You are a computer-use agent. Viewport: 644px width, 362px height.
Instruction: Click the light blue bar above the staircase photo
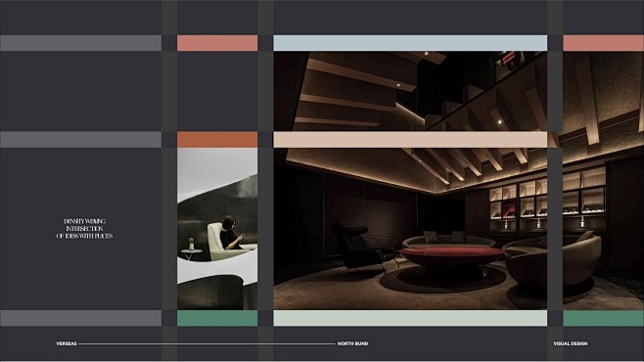point(410,43)
